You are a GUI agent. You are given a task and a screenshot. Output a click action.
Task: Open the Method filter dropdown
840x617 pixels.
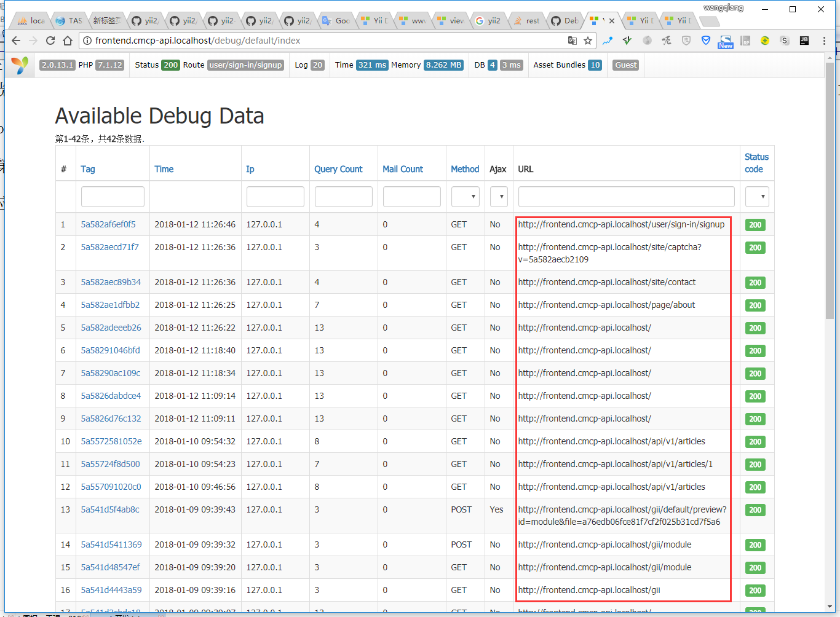(x=465, y=197)
